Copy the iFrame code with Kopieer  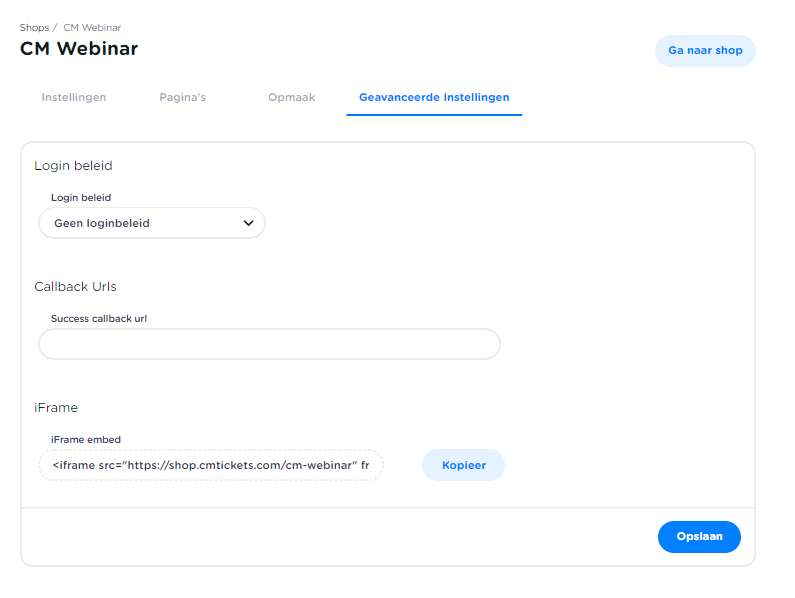coord(463,465)
